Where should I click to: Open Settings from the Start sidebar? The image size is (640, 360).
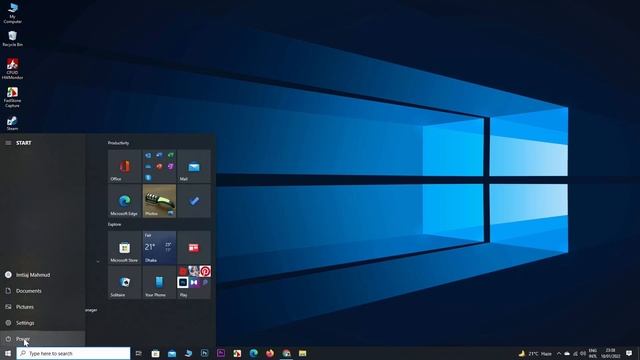click(x=42, y=322)
